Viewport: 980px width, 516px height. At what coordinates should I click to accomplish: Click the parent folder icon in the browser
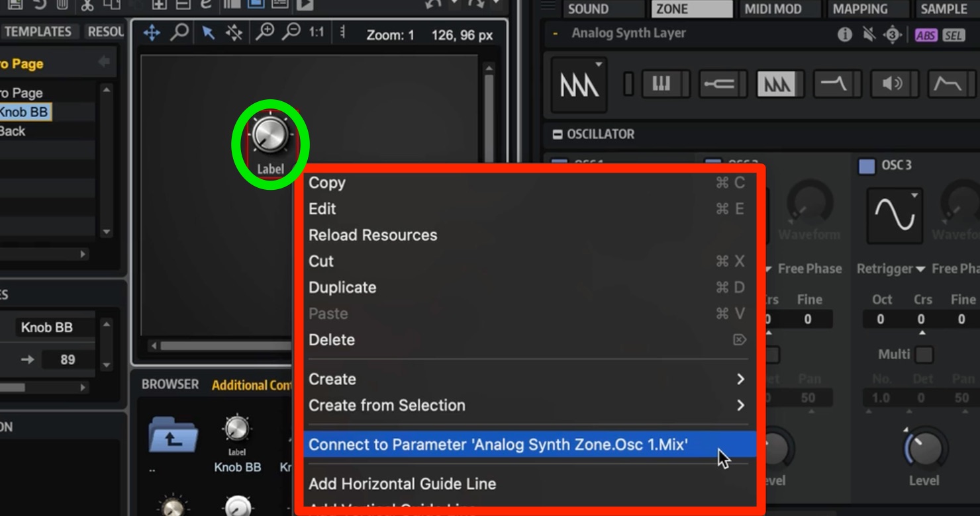point(173,434)
